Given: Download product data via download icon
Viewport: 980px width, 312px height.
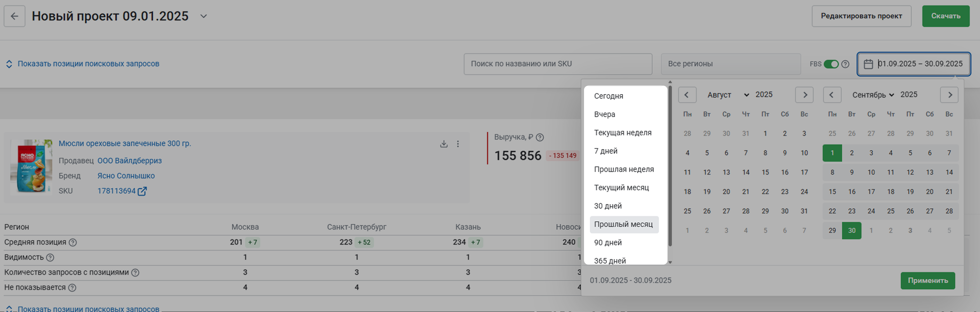Looking at the screenshot, I should pyautogui.click(x=444, y=144).
